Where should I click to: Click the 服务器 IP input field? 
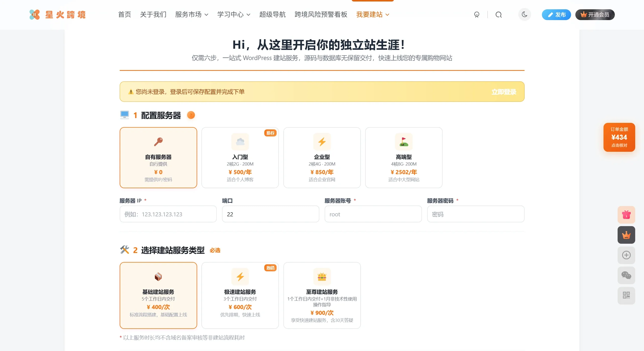point(168,214)
